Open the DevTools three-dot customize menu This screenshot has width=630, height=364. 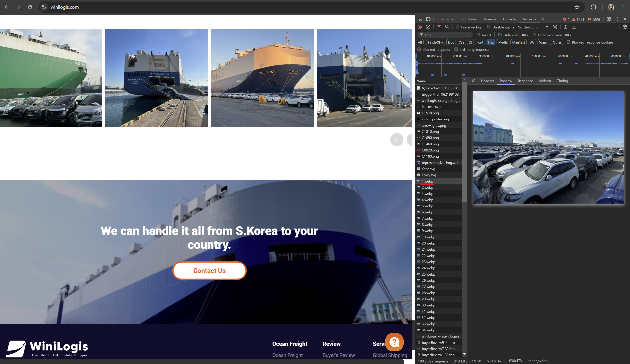[x=617, y=19]
